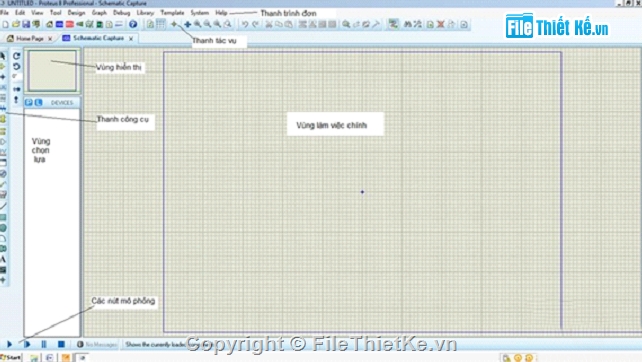642x362 pixels.
Task: Close the Schematic Capture tab
Action: click(x=131, y=38)
